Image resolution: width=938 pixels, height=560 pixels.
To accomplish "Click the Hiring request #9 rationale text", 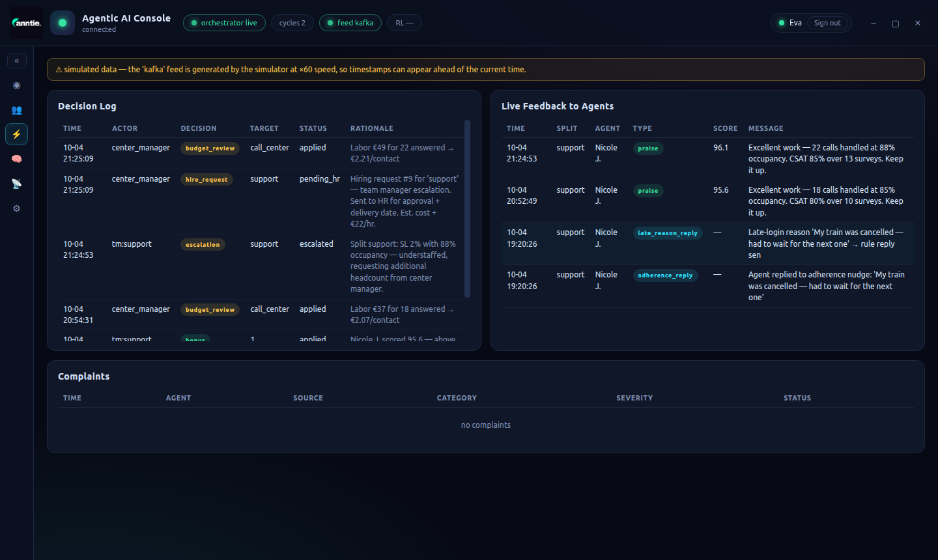I will (x=405, y=201).
